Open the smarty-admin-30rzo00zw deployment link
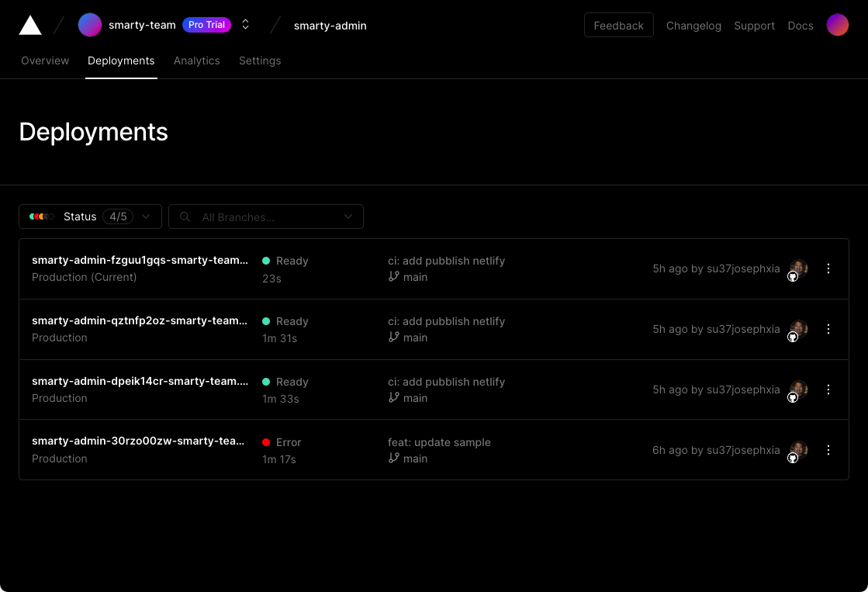868x592 pixels. tap(140, 441)
